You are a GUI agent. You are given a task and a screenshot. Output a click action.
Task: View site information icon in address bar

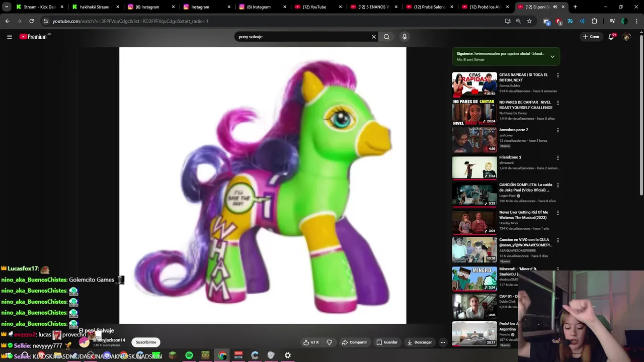pos(46,21)
